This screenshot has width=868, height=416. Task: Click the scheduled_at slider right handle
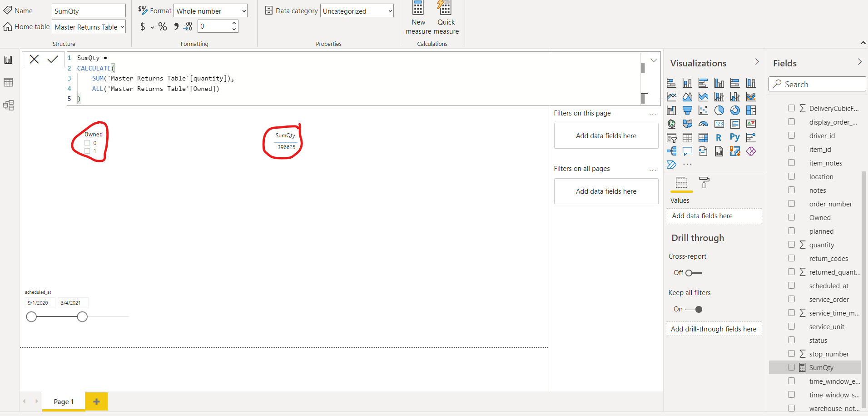(x=82, y=316)
